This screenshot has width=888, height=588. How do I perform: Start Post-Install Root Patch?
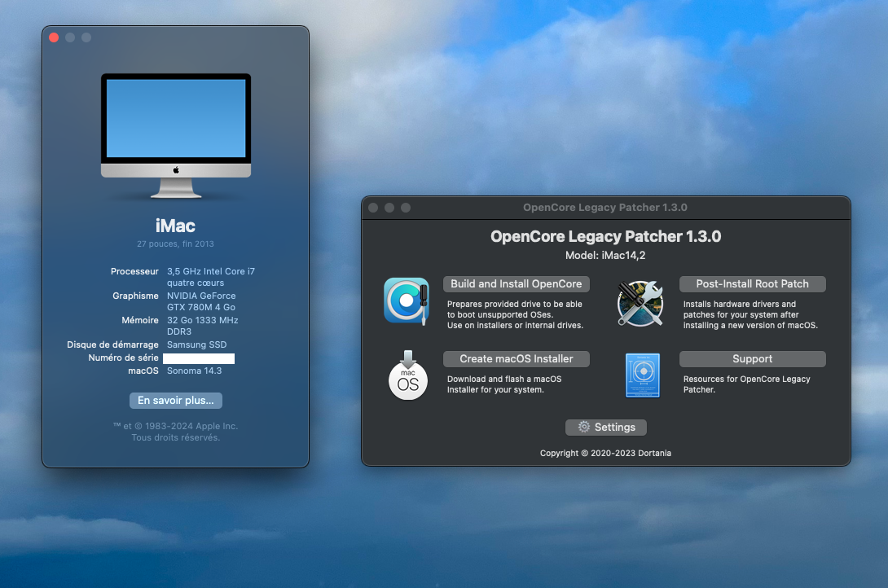(752, 284)
